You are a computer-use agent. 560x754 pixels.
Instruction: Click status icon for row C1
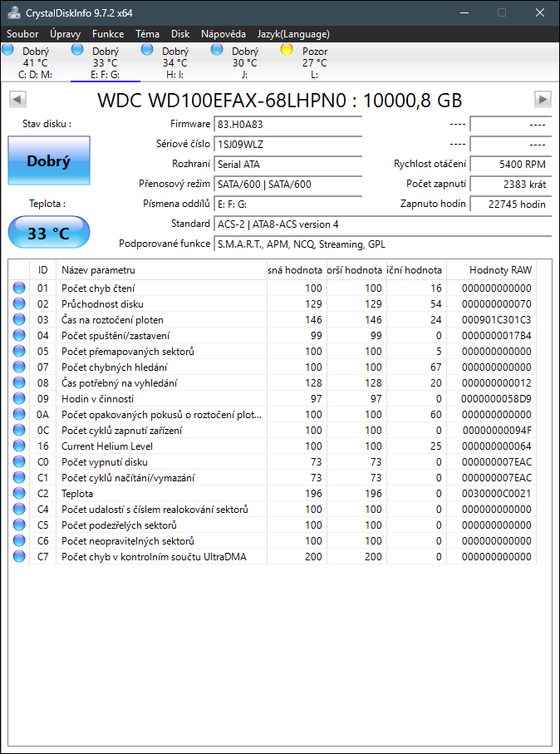coord(19,477)
